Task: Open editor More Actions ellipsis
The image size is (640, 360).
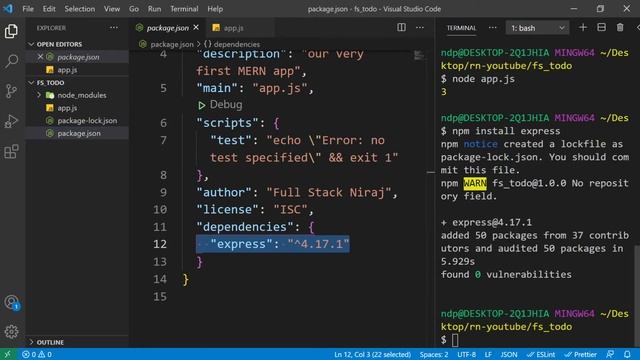Action: point(420,27)
